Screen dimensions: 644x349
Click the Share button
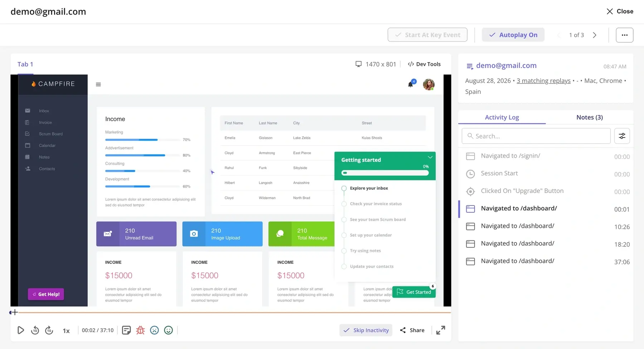(412, 330)
